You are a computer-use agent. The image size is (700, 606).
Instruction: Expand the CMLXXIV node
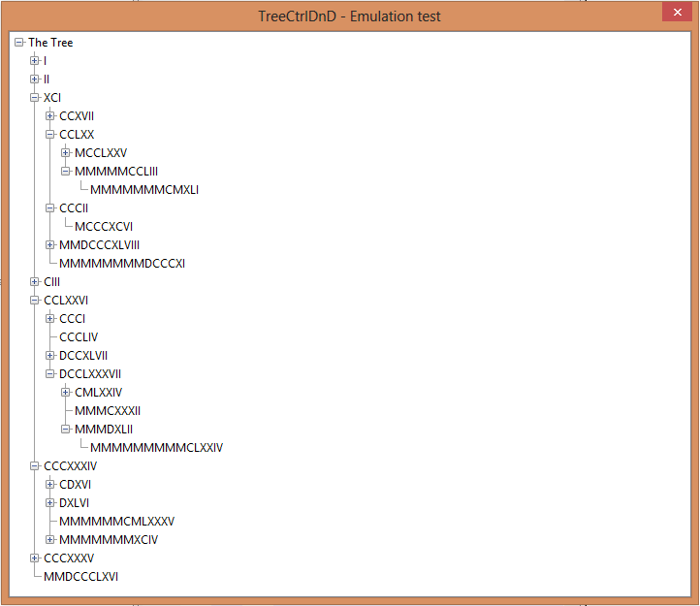66,392
